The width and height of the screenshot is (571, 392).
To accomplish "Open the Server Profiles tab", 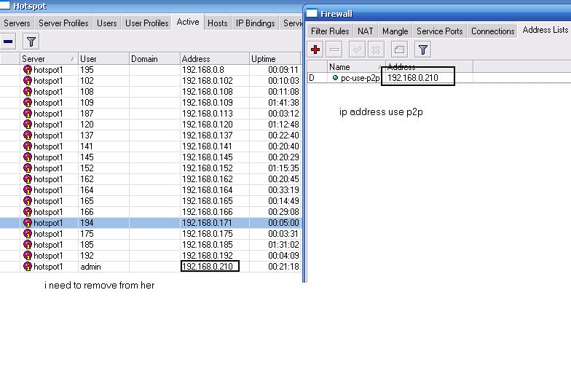I will (x=63, y=23).
